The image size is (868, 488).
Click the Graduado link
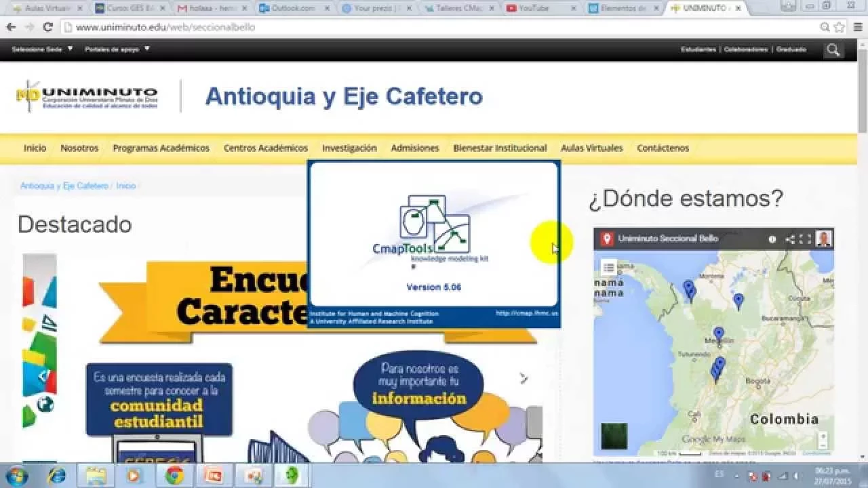point(791,49)
